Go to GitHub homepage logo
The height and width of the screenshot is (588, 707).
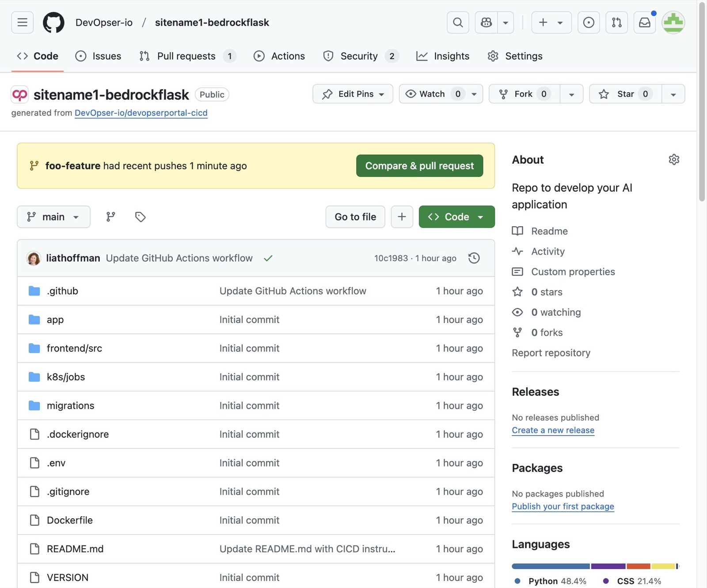coord(53,22)
